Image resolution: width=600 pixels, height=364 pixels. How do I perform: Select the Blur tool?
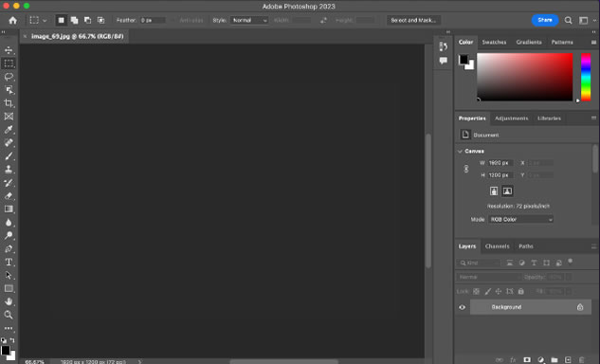coord(9,223)
